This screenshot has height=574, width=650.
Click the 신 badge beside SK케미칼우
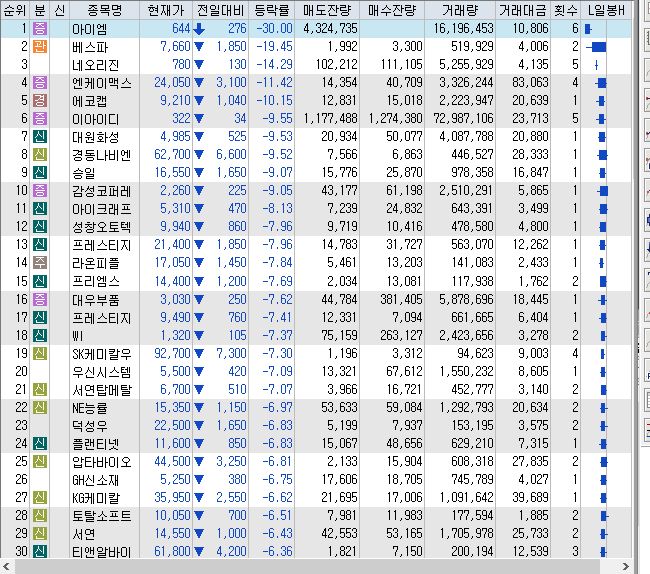pos(40,354)
